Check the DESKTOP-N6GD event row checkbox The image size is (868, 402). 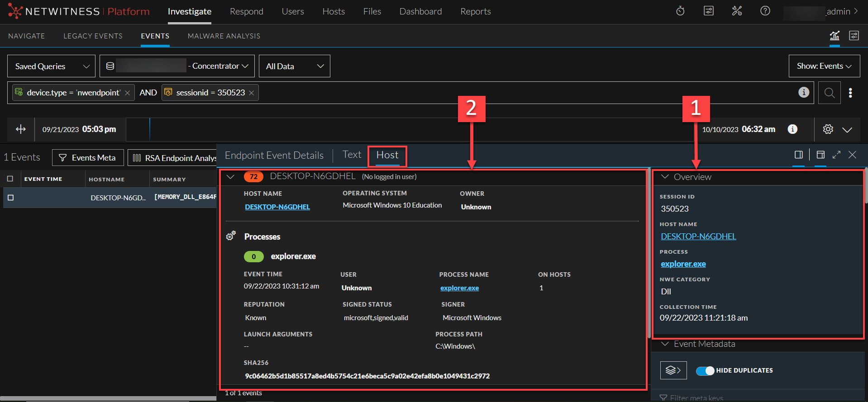click(11, 198)
